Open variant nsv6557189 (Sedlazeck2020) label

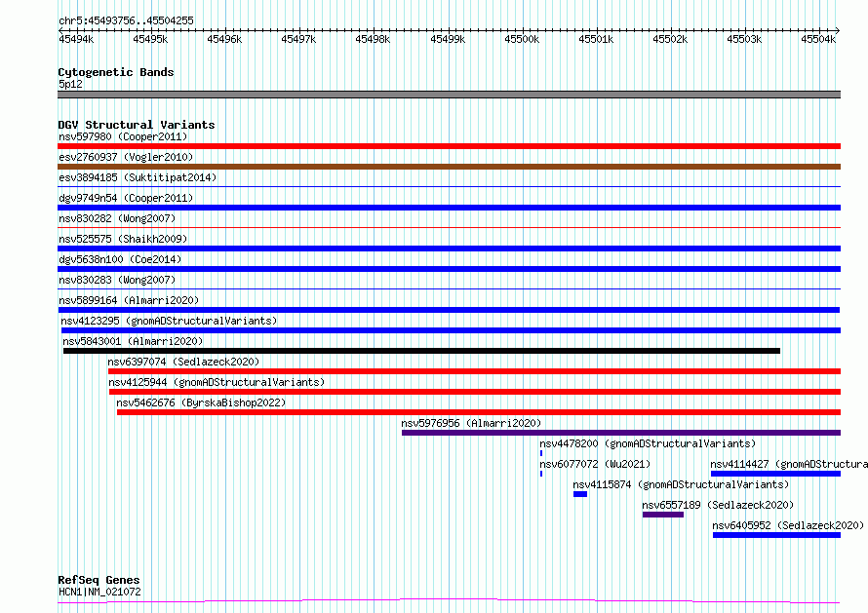pyautogui.click(x=718, y=505)
